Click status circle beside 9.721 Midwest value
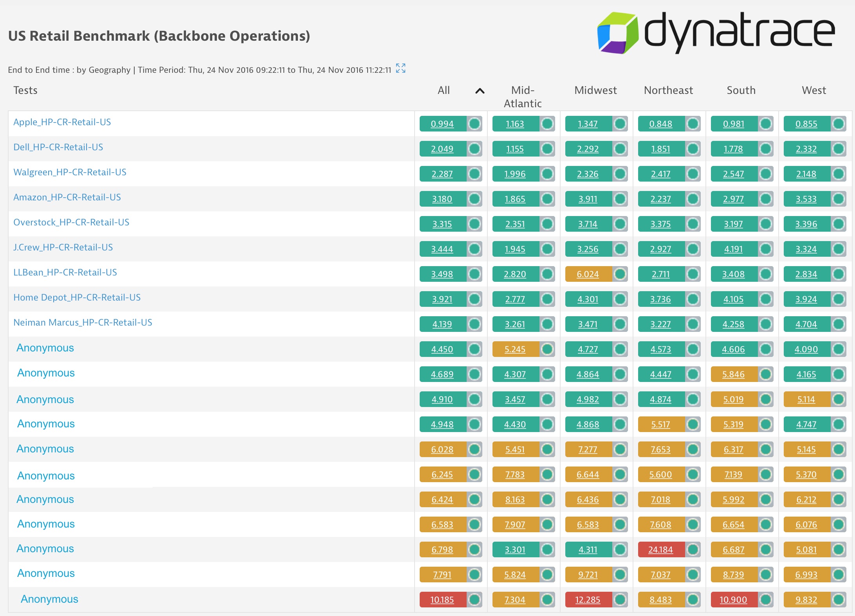This screenshot has width=855, height=616. pyautogui.click(x=620, y=575)
